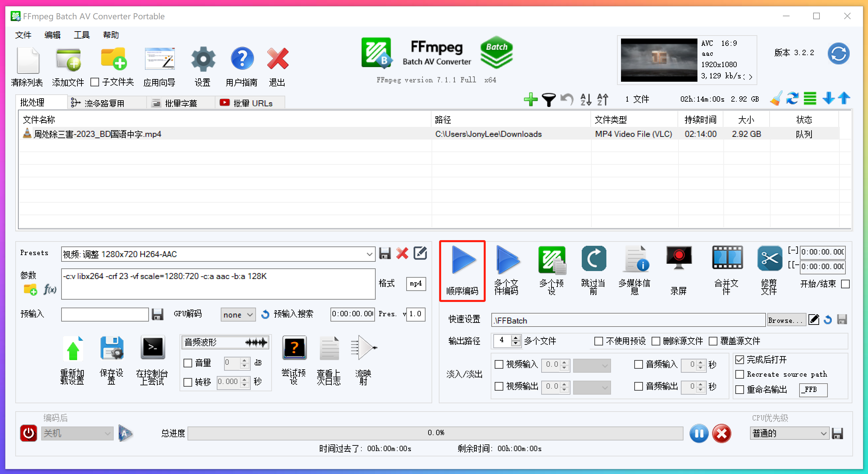Click the 在控制台上尝试 console icon
The height and width of the screenshot is (474, 868).
(x=152, y=348)
